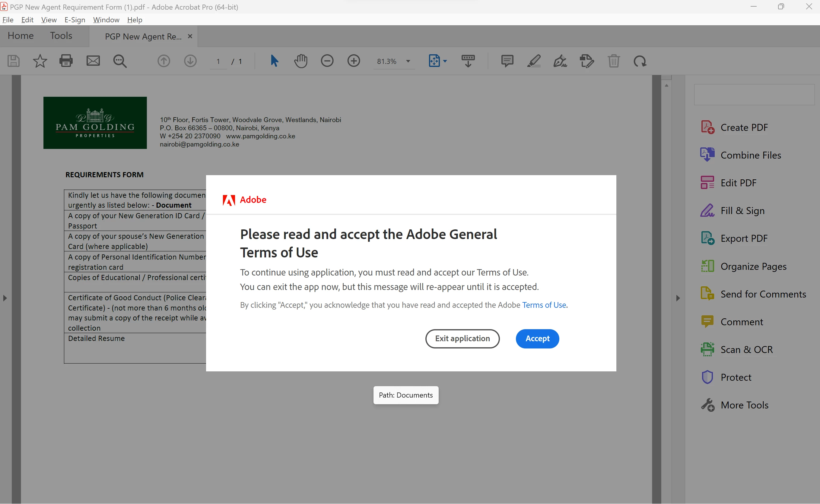The height and width of the screenshot is (504, 820).
Task: Click the page number input field
Action: click(x=218, y=61)
